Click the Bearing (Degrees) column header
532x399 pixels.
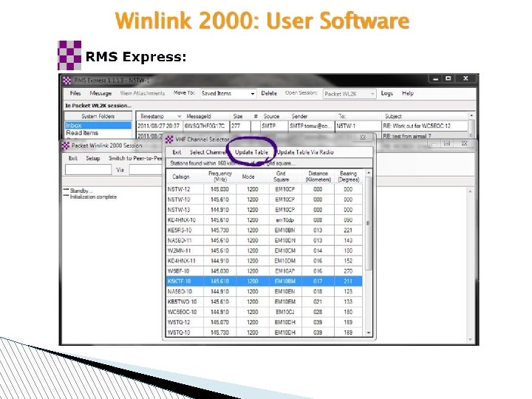349,177
